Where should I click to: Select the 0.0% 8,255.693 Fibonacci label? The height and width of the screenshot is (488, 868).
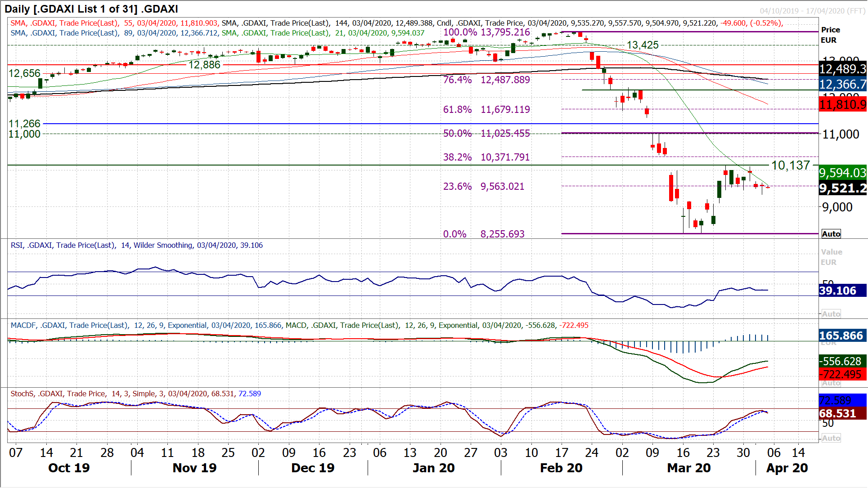pyautogui.click(x=484, y=234)
